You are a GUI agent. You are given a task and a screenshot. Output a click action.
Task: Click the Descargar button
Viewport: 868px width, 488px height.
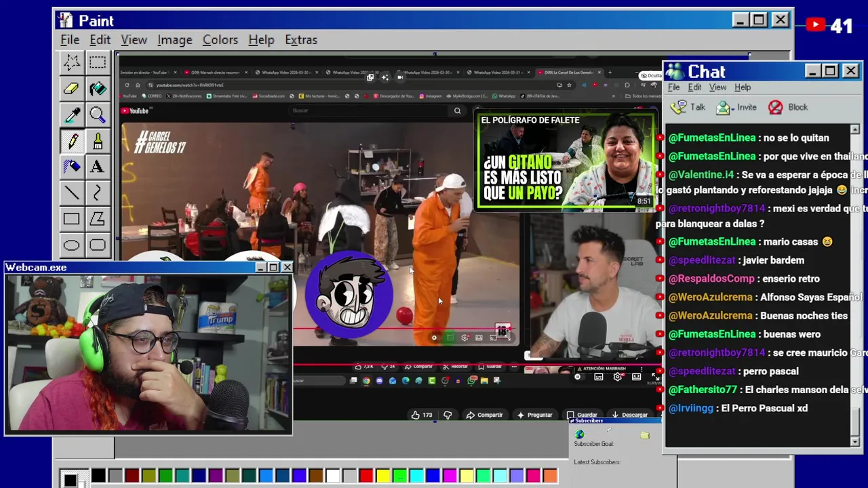(x=630, y=415)
